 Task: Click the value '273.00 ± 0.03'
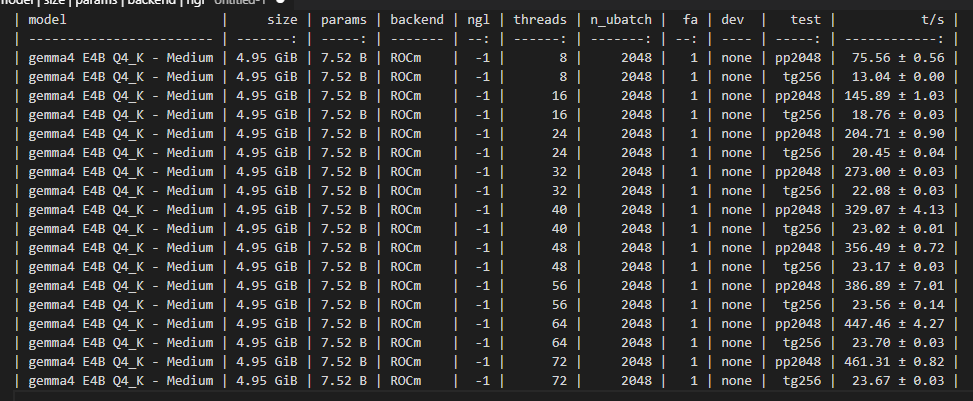click(894, 171)
